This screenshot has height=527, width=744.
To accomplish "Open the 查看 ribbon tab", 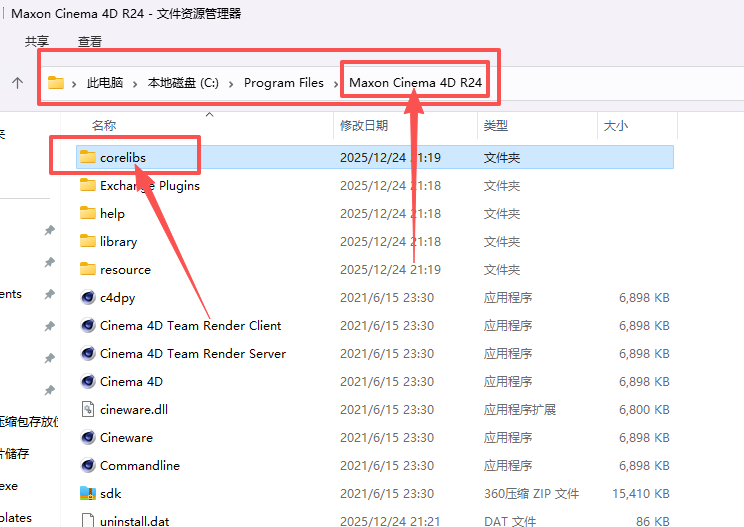I will click(x=90, y=41).
